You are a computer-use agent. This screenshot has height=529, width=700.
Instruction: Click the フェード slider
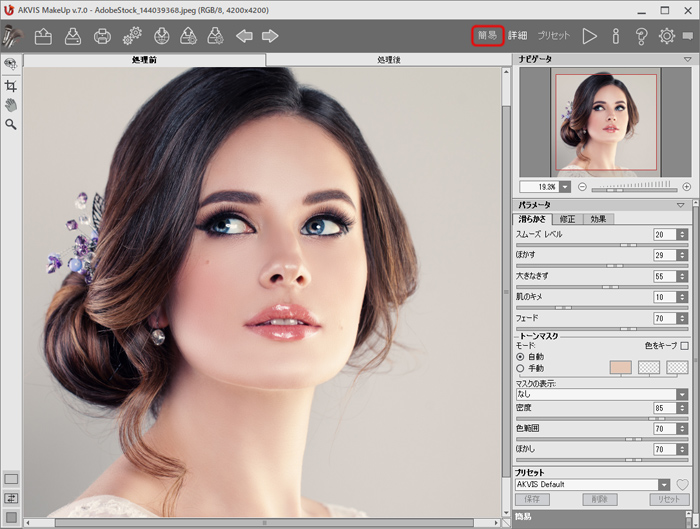click(x=601, y=329)
